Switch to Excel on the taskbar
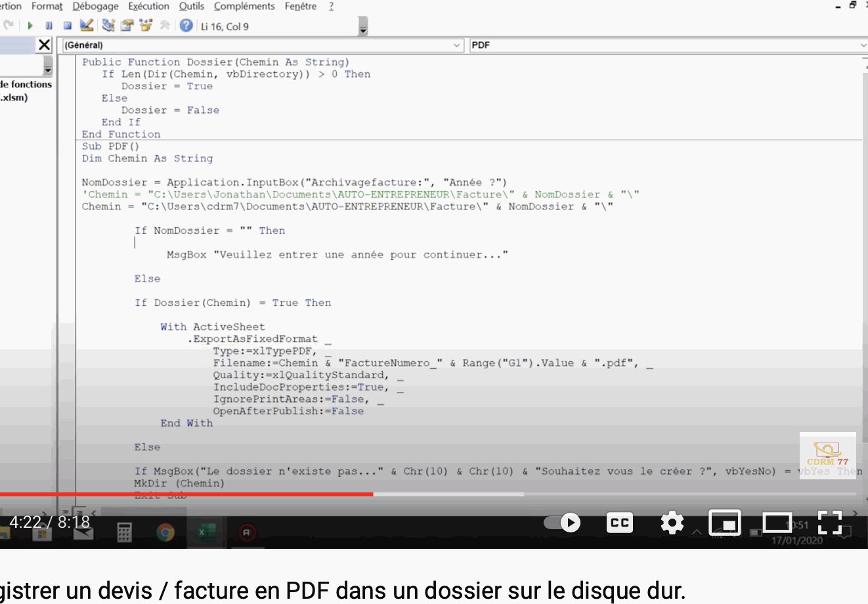The image size is (868, 604). [206, 532]
